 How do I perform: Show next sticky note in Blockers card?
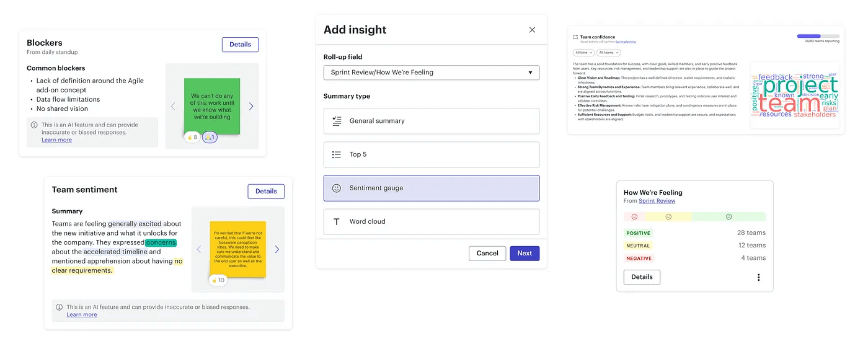251,106
